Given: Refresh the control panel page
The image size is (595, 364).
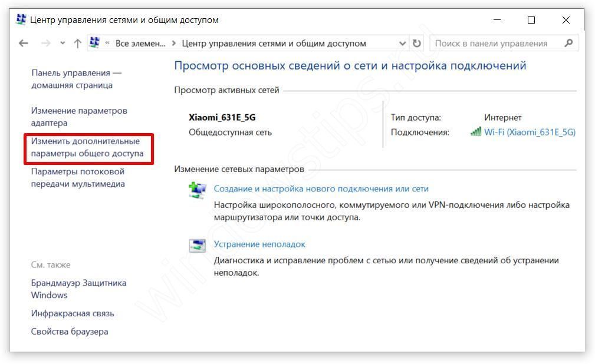Looking at the screenshot, I should 417,43.
